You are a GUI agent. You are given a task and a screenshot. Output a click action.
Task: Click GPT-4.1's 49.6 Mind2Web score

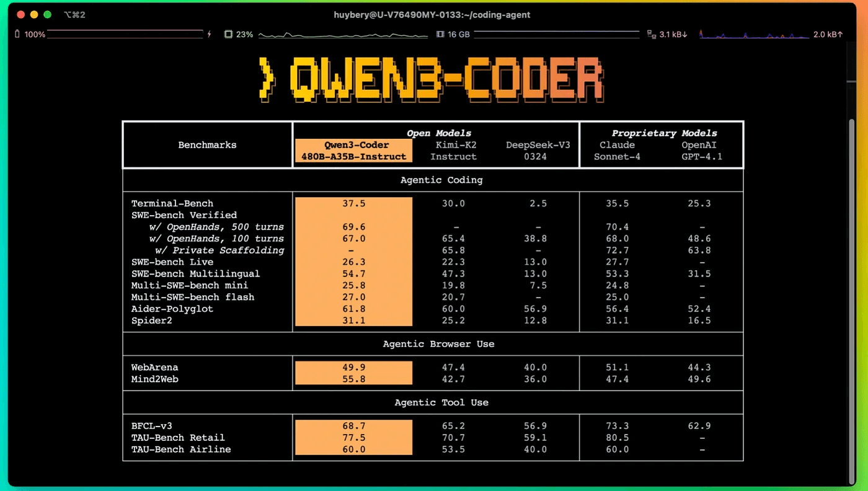click(x=699, y=379)
